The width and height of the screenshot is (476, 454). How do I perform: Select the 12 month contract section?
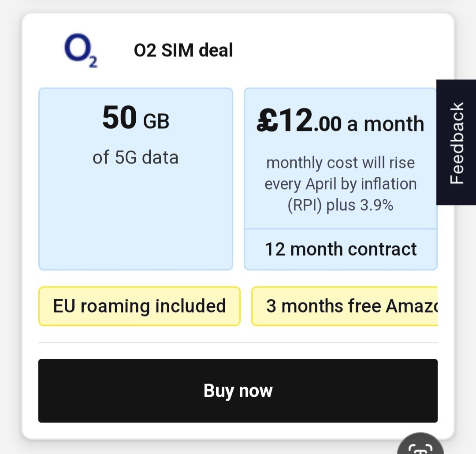(x=340, y=249)
